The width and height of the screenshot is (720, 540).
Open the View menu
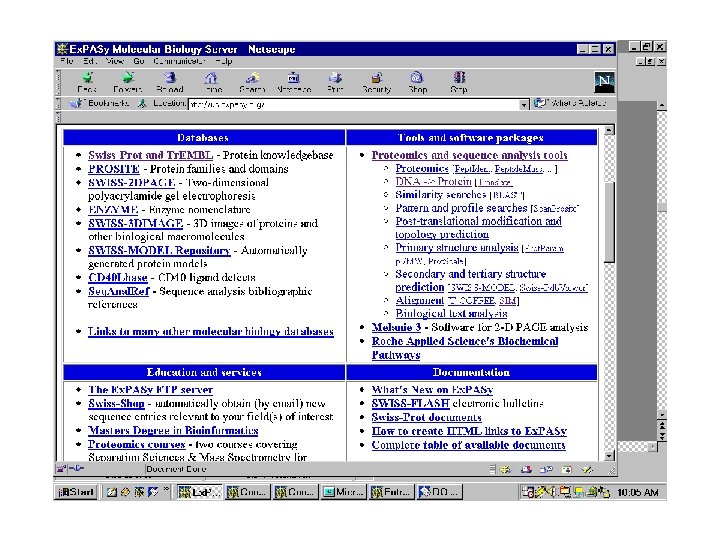point(115,61)
